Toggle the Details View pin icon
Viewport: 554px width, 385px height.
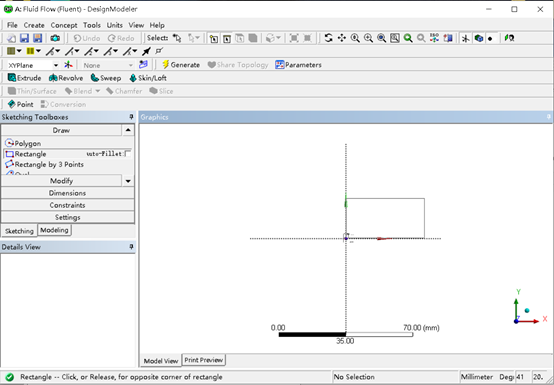coord(131,247)
